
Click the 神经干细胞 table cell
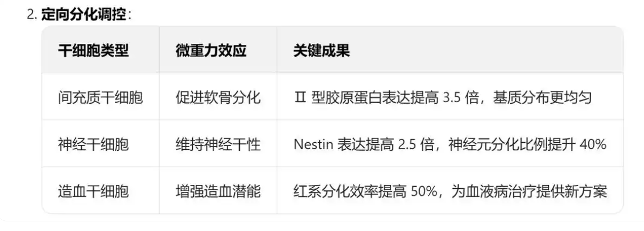[93, 144]
